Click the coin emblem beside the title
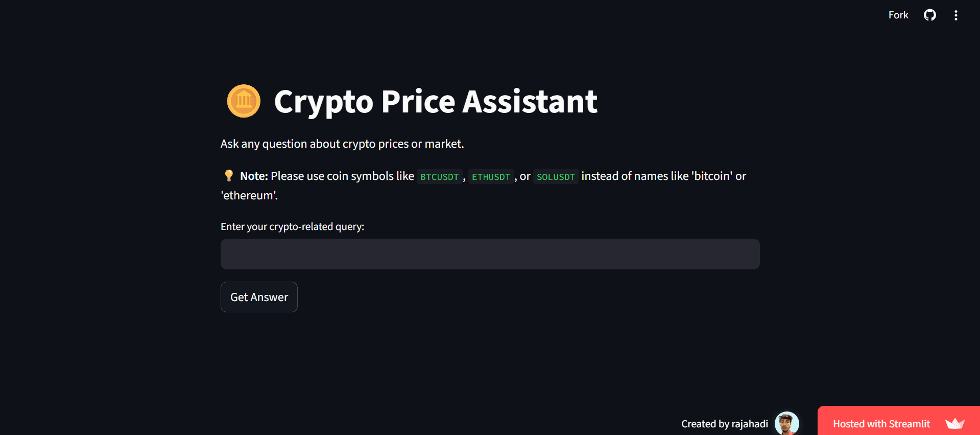The height and width of the screenshot is (435, 980). (x=244, y=101)
